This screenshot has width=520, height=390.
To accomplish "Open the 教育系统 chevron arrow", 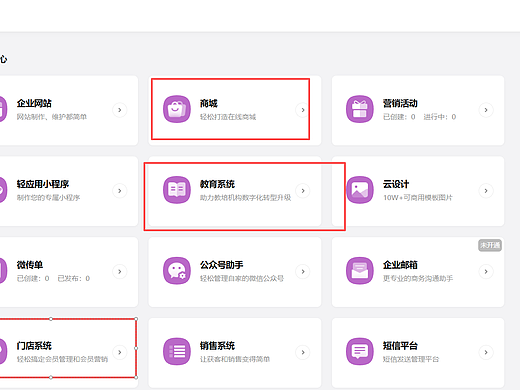I will (303, 191).
